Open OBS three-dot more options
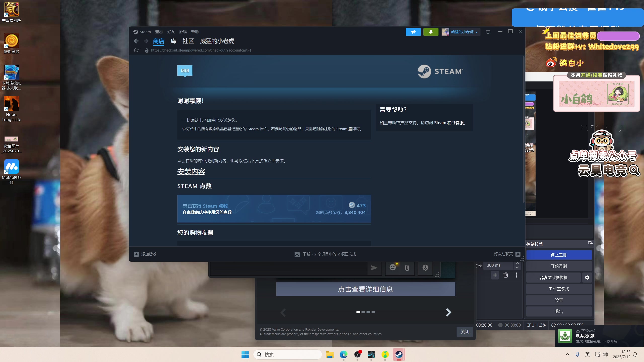The width and height of the screenshot is (644, 362). coord(516,275)
